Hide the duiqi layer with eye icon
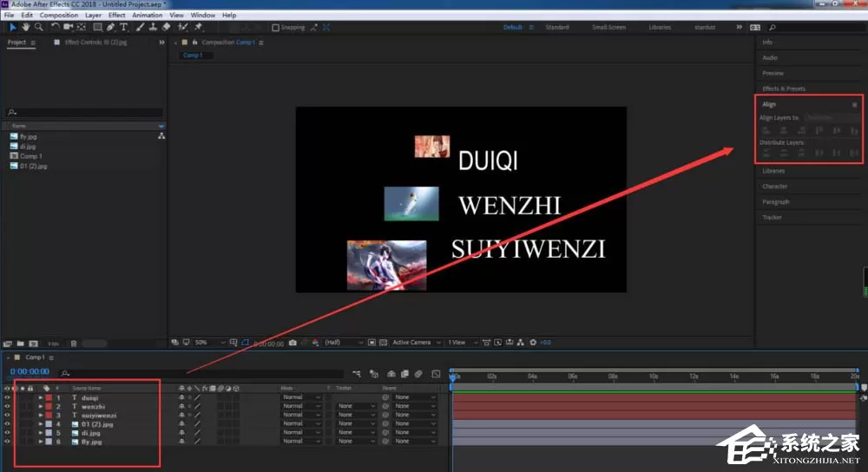The height and width of the screenshot is (472, 868). point(7,398)
